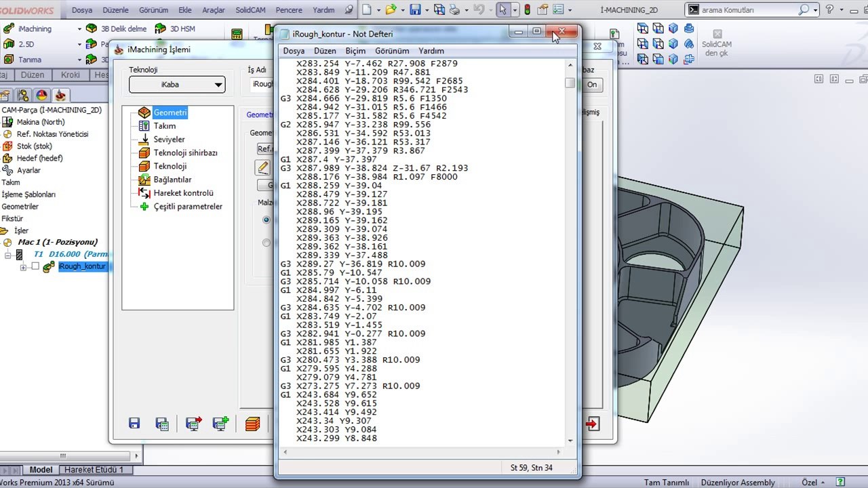Switch to the Hareket Etüdü 1 tab

coord(94,470)
